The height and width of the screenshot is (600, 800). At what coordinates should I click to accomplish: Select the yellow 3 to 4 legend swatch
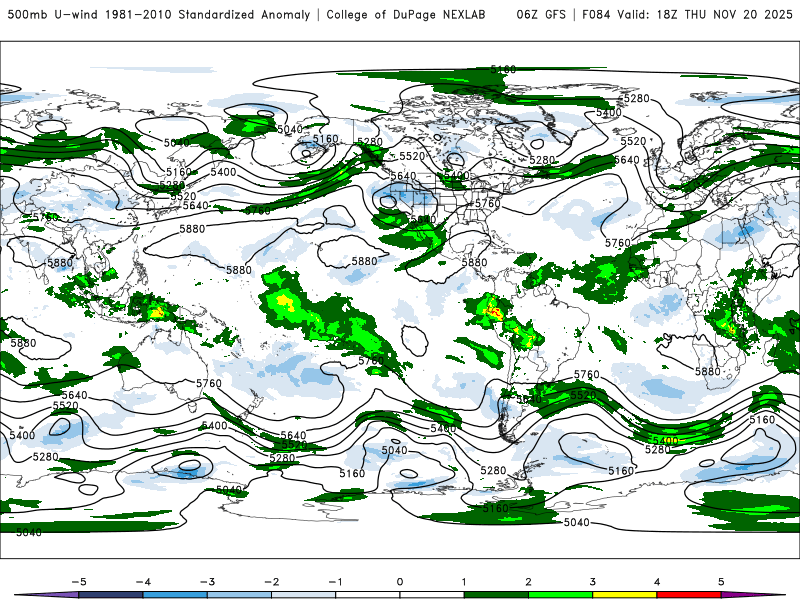click(x=624, y=595)
